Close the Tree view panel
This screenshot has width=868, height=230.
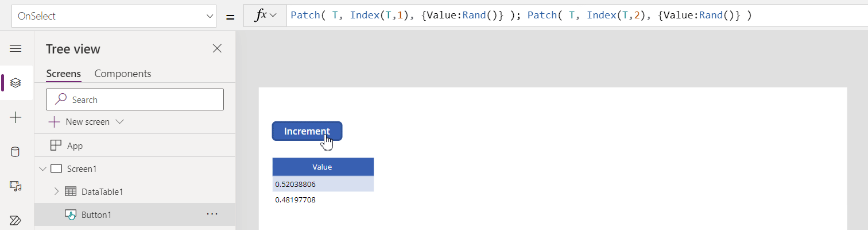coord(217,49)
